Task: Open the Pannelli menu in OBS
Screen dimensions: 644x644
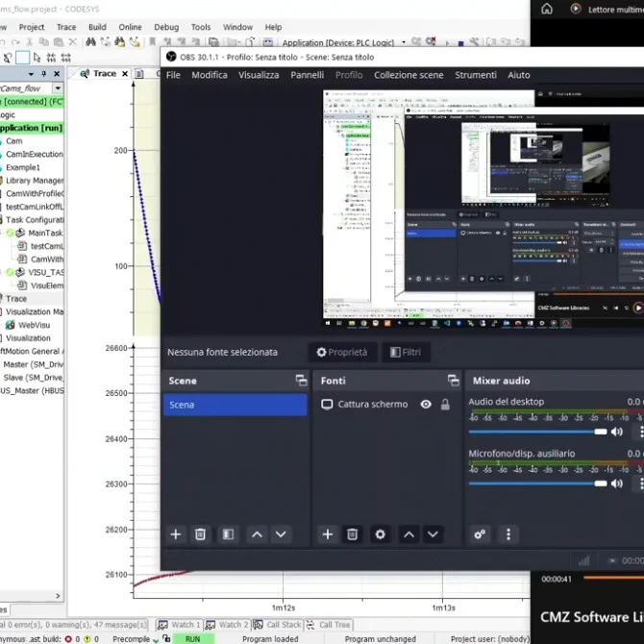Action: tap(307, 75)
